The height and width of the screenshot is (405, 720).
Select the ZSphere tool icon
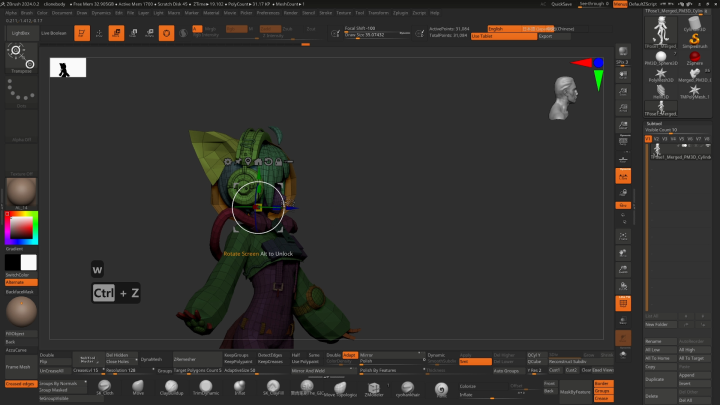[695, 57]
